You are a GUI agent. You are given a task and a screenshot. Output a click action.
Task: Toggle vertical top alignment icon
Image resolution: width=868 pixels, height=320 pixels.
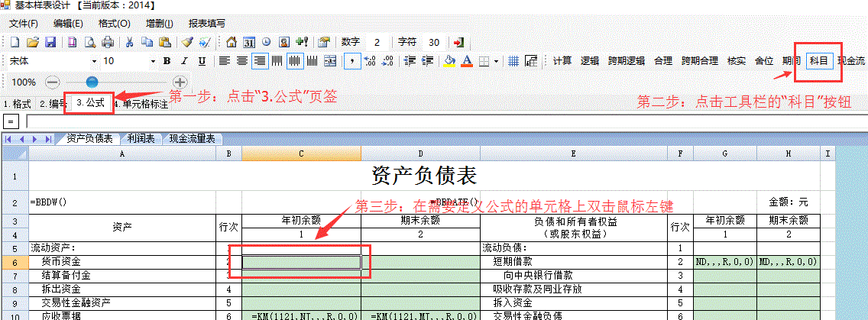click(x=277, y=61)
